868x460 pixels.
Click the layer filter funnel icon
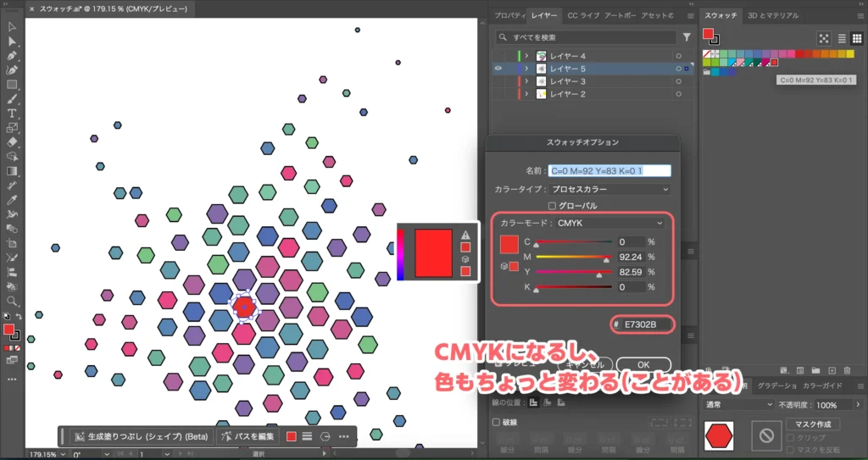(x=686, y=37)
